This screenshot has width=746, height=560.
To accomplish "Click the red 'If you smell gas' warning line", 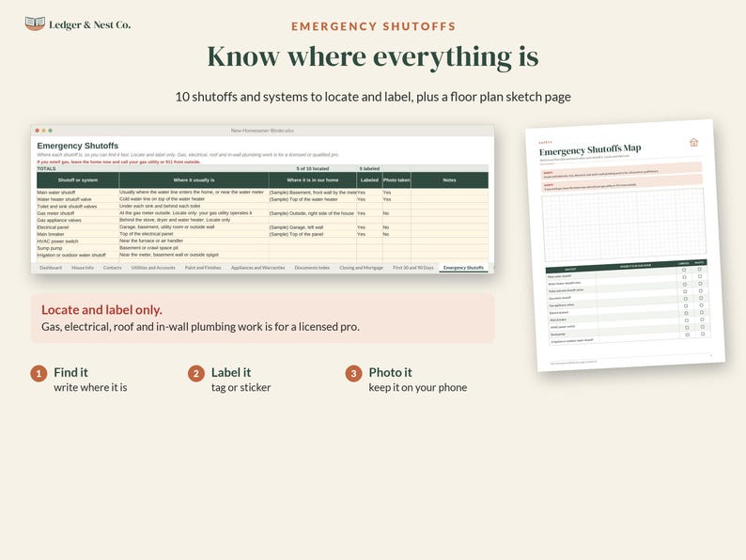I will coord(119,162).
